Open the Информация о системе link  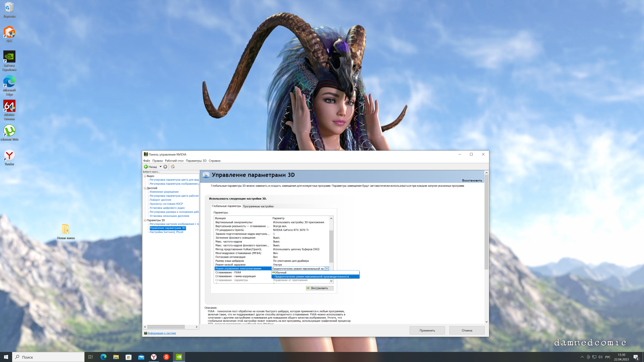(x=161, y=333)
